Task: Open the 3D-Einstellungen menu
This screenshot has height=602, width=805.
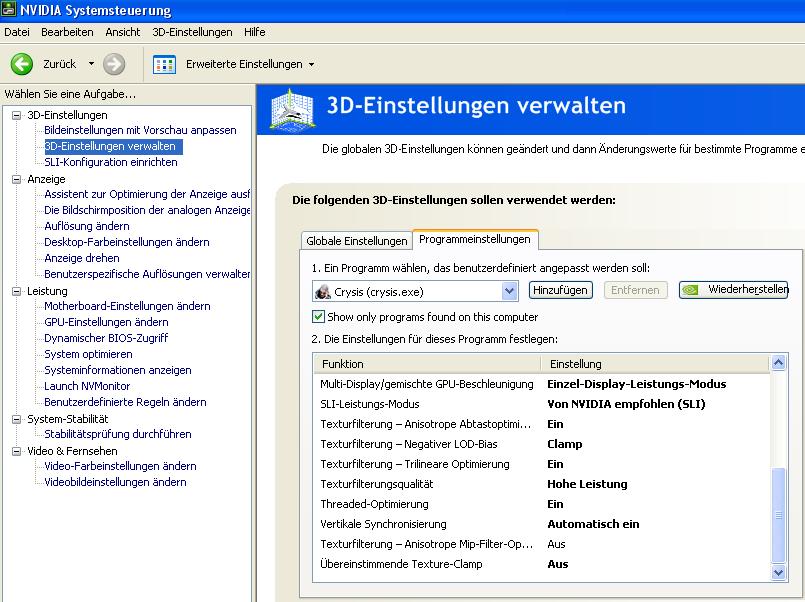Action: click(192, 32)
